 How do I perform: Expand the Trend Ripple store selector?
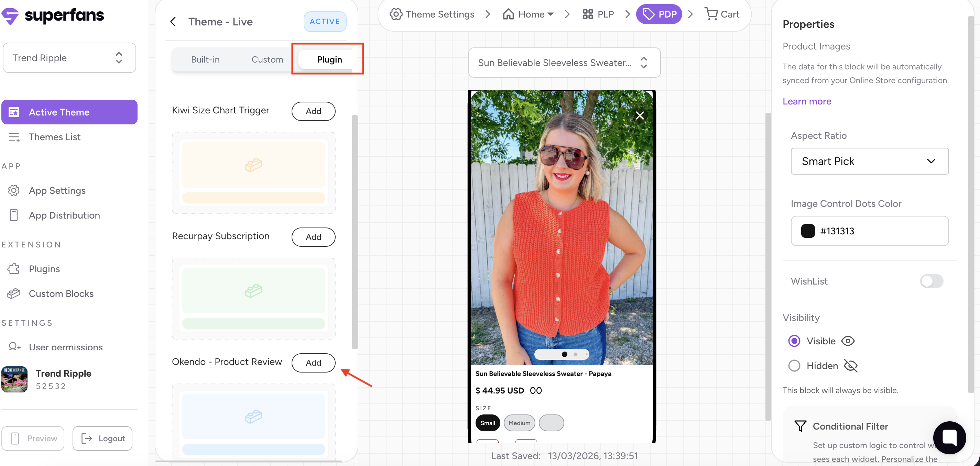click(69, 58)
